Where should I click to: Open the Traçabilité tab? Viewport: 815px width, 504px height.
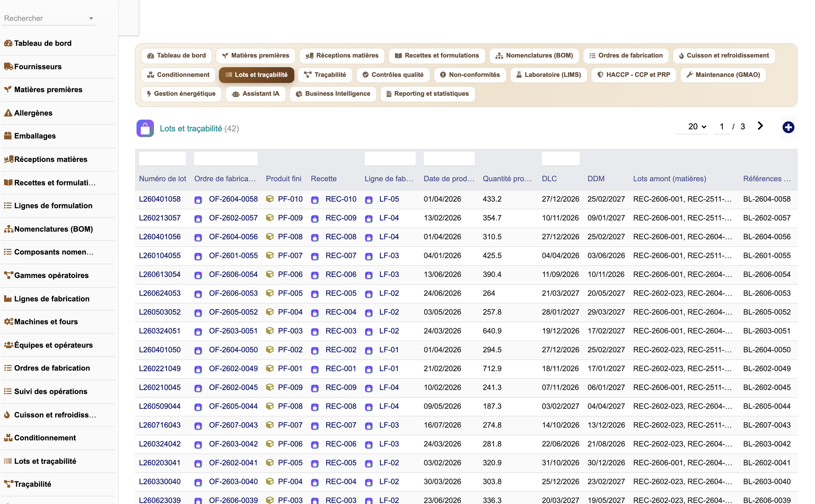(325, 75)
